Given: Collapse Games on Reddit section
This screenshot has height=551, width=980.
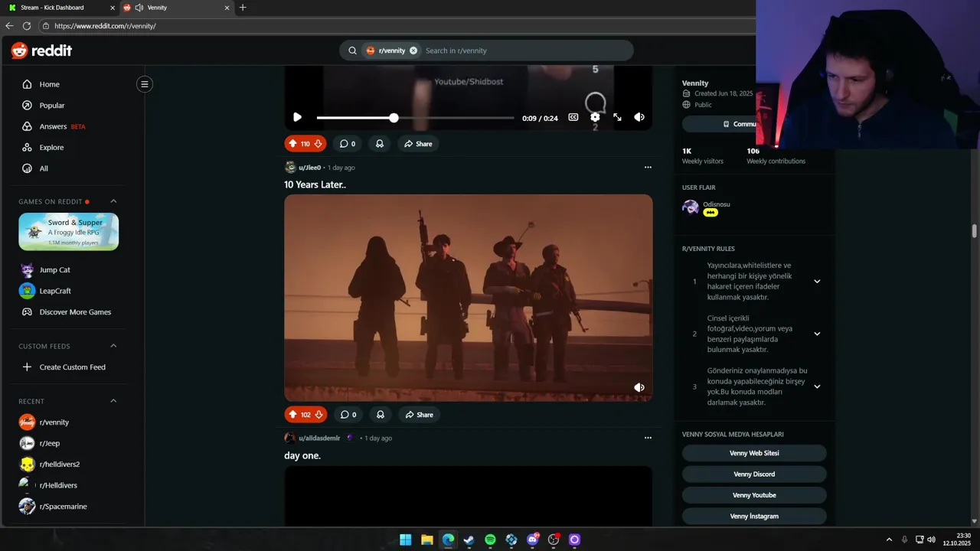Looking at the screenshot, I should coord(113,201).
